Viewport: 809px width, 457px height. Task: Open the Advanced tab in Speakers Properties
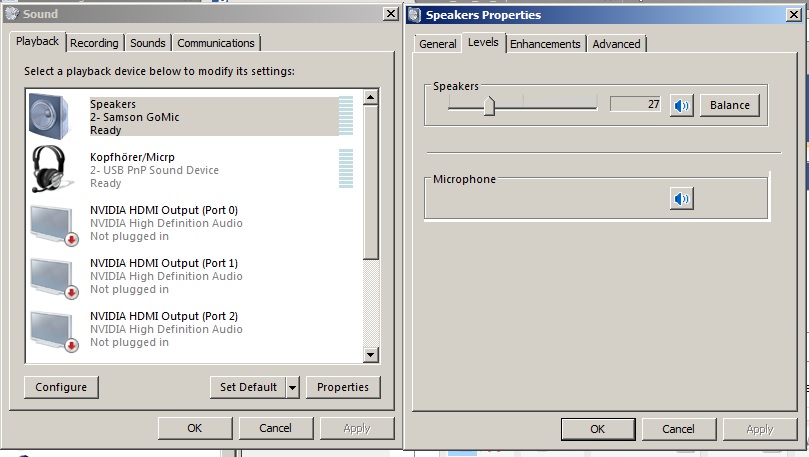coord(616,44)
